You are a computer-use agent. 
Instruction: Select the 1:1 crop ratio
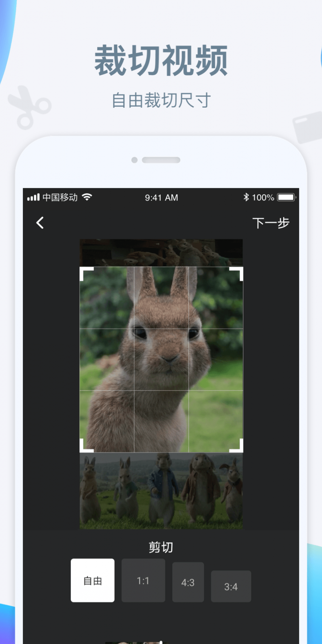coord(143,580)
